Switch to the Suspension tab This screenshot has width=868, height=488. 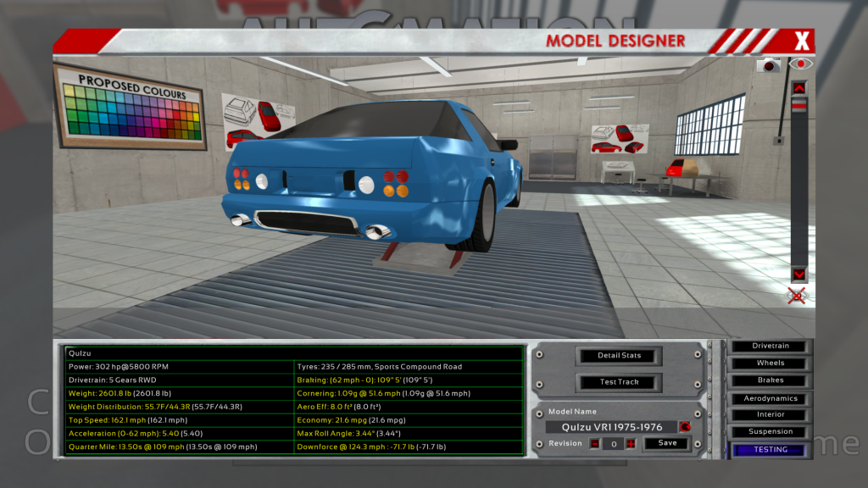click(770, 432)
